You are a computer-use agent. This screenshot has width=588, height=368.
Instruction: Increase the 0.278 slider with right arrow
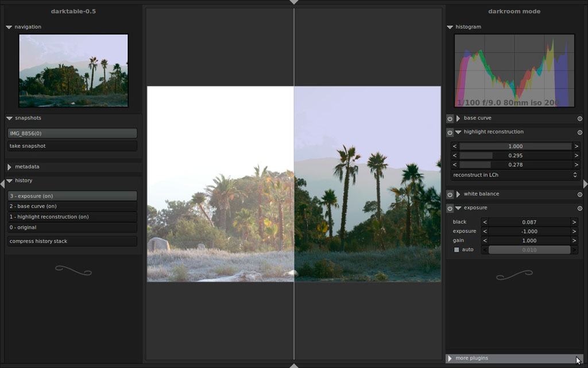coord(577,165)
